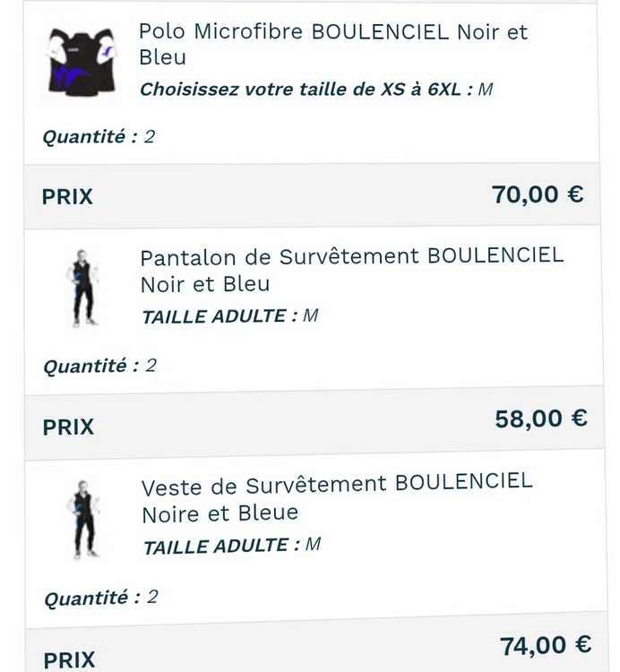Image resolution: width=620 pixels, height=672 pixels.
Task: Click the Pantalon de Survêtement thumbnail
Action: coord(83,289)
